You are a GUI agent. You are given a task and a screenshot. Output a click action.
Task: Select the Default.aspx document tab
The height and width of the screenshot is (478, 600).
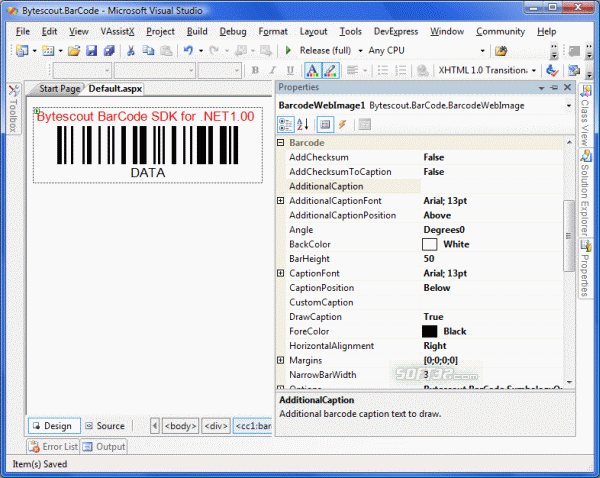[115, 89]
